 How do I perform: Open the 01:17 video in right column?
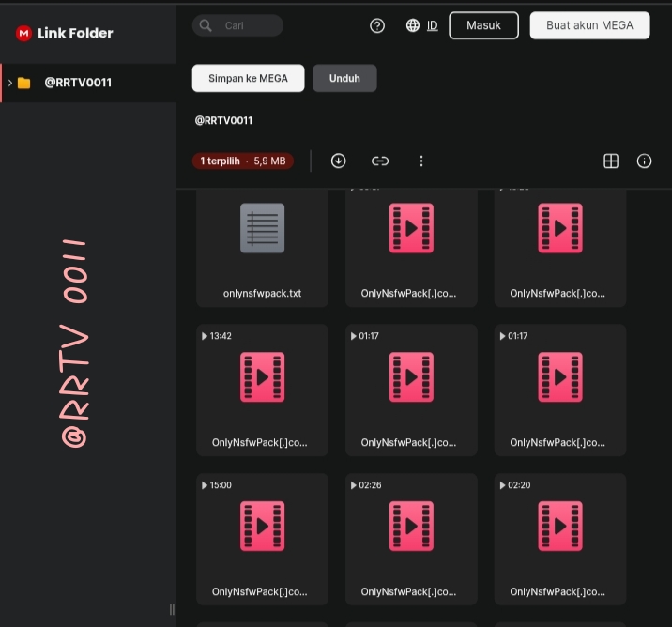[560, 390]
